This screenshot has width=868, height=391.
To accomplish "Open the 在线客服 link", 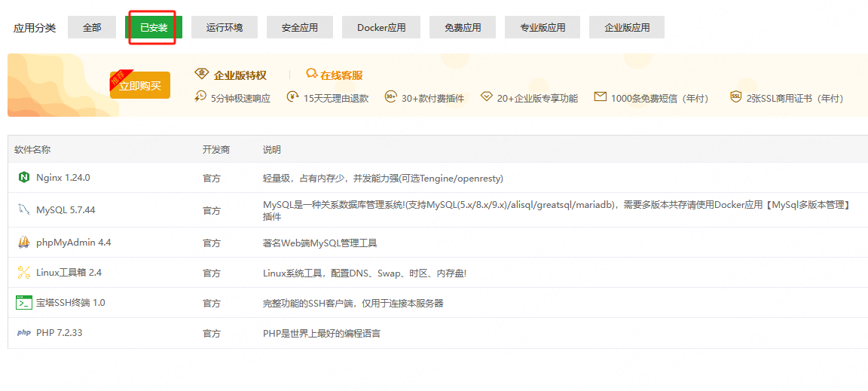I will pos(341,75).
